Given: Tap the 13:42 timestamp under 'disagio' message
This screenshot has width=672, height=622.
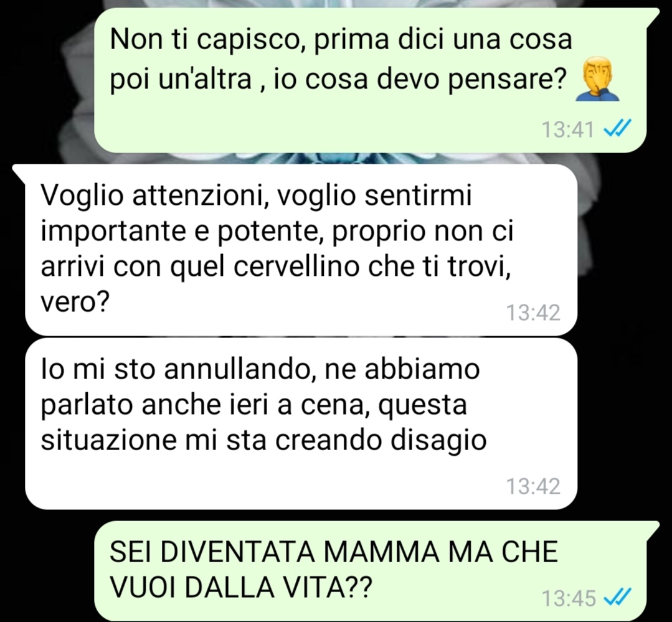Looking at the screenshot, I should pos(534,487).
